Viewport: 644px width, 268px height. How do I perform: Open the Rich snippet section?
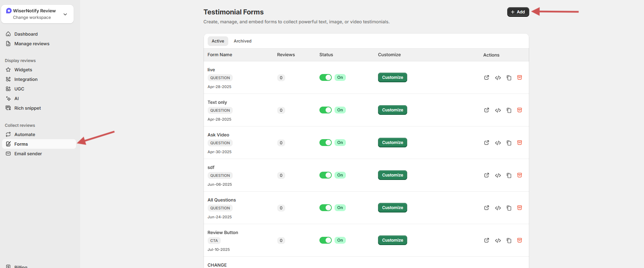[x=27, y=108]
